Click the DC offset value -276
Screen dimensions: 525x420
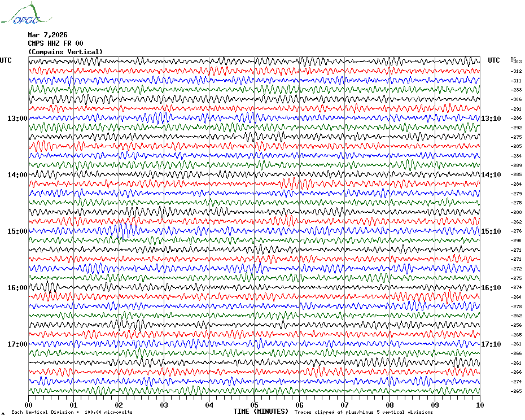(x=517, y=231)
